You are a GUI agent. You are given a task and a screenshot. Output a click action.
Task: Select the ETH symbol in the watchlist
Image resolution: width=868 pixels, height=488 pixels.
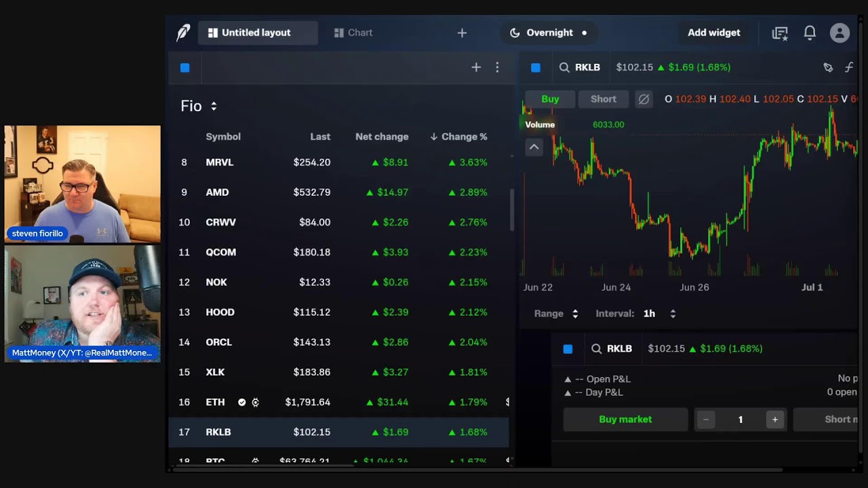click(x=215, y=402)
